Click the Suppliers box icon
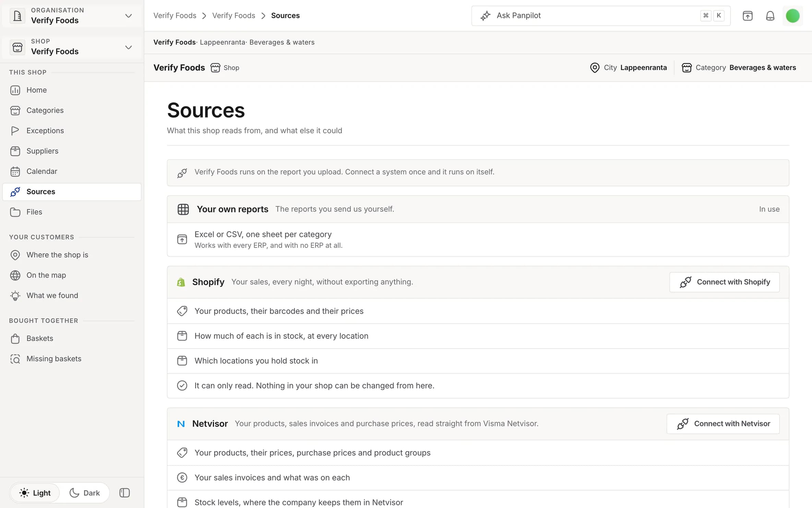Viewport: 812px width, 508px height. [x=15, y=151]
